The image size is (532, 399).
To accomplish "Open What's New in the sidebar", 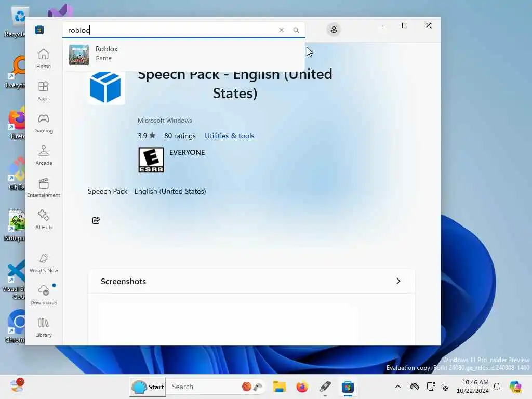I will (44, 263).
